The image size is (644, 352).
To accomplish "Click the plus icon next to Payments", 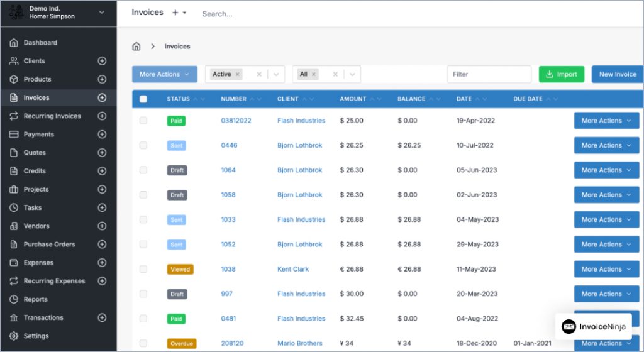I will (x=102, y=135).
